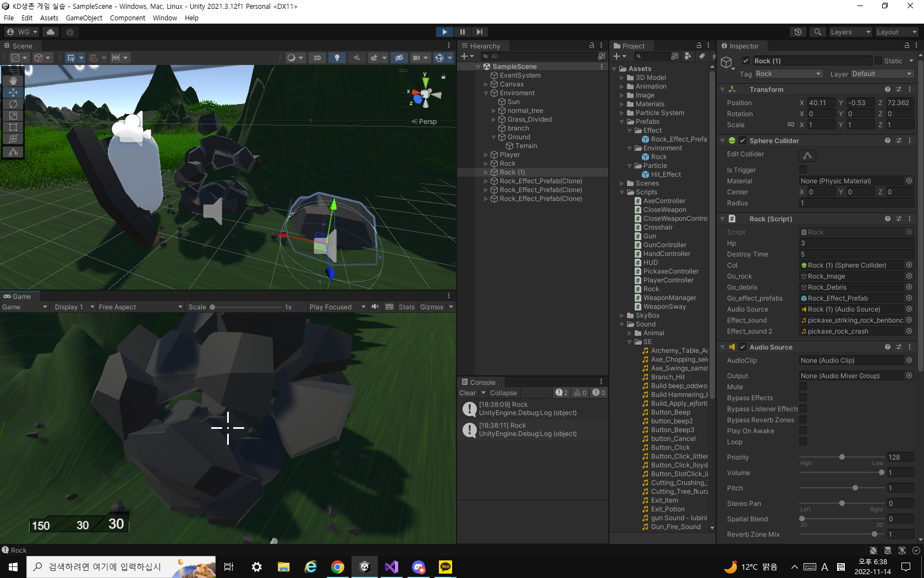This screenshot has height=578, width=924.
Task: Click the Hp value field
Action: [x=856, y=243]
